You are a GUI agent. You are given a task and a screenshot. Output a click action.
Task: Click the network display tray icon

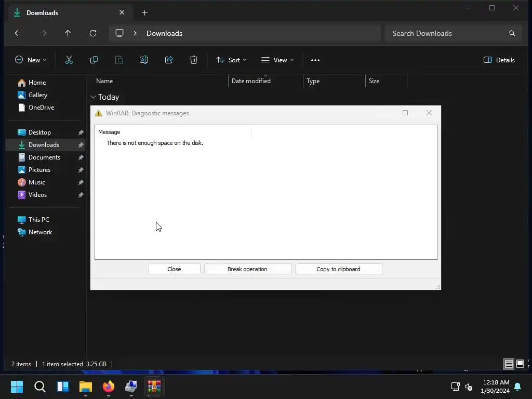(x=455, y=387)
